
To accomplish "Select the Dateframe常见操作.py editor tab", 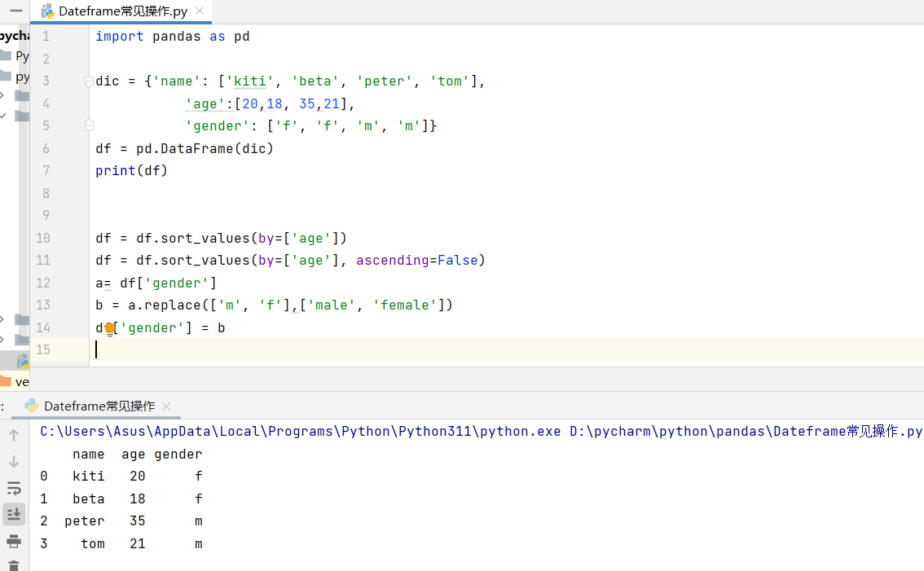I will pos(122,11).
